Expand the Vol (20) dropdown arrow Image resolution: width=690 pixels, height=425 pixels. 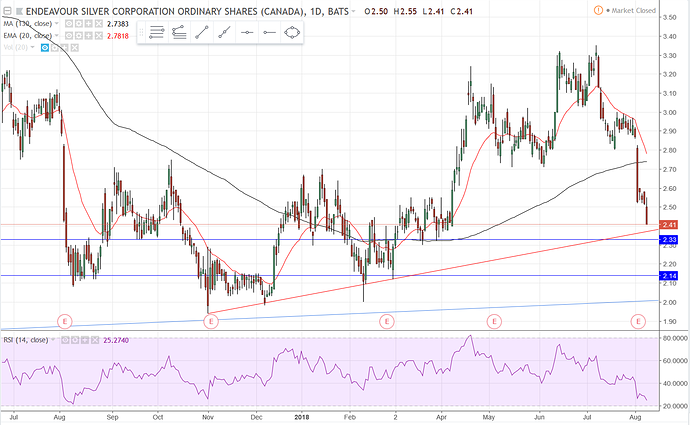[x=33, y=48]
